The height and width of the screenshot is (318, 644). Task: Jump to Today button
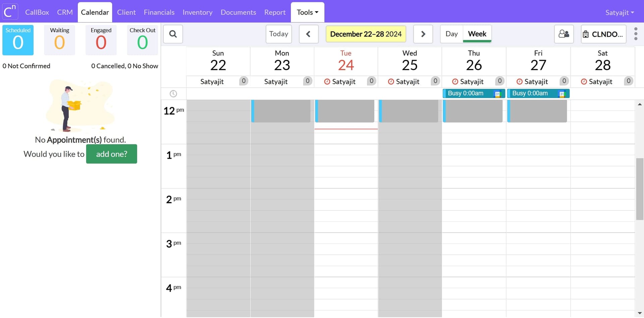[x=278, y=34]
